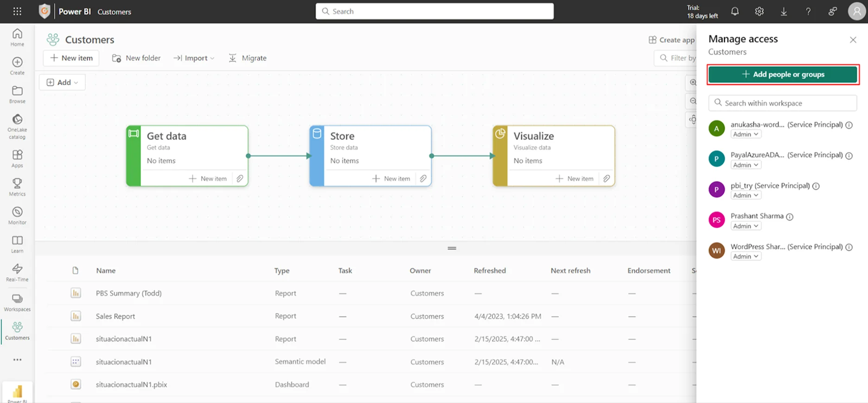The image size is (868, 403).
Task: Go to Home in left sidebar
Action: (17, 38)
